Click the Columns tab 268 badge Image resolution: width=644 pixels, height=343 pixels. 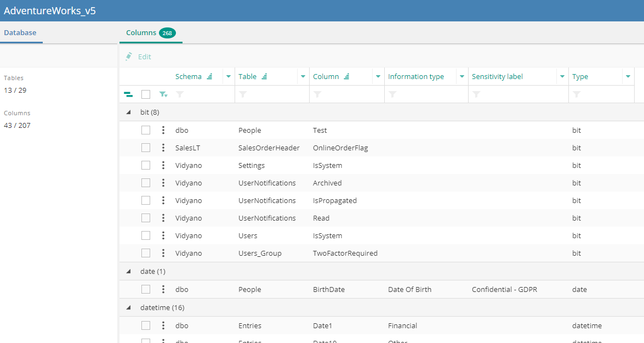(x=167, y=33)
